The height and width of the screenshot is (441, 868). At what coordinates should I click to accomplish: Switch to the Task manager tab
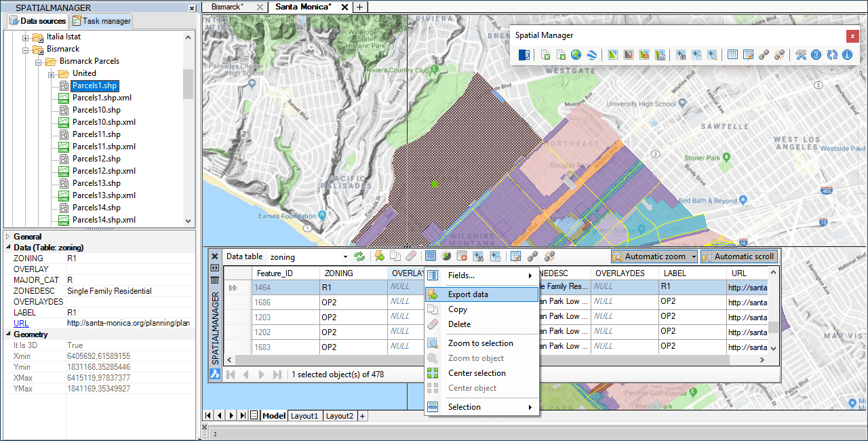101,21
